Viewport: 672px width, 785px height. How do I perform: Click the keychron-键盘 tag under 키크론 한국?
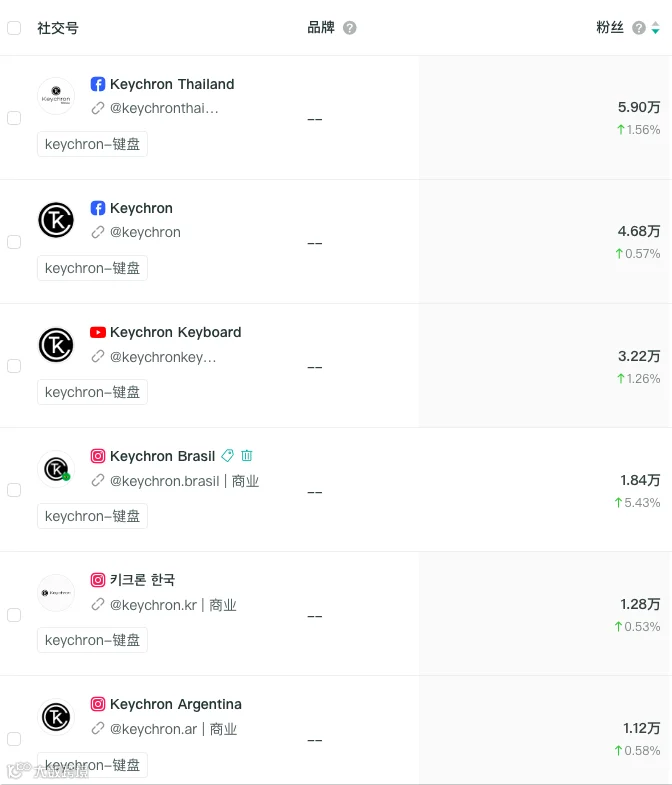click(x=92, y=640)
